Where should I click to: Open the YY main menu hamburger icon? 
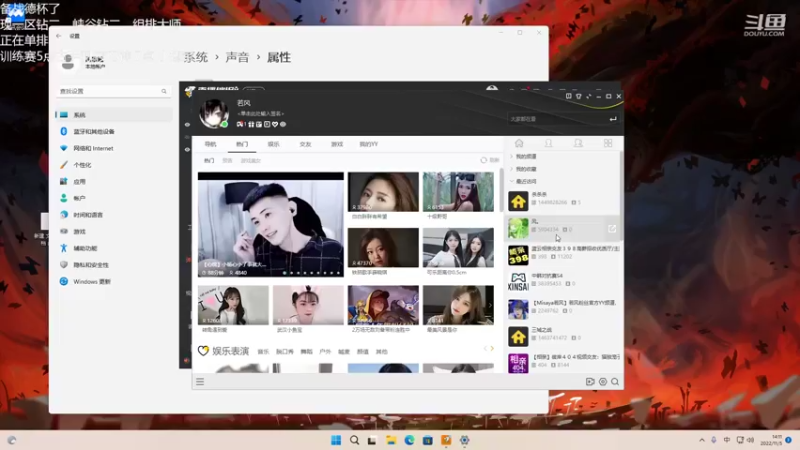200,382
